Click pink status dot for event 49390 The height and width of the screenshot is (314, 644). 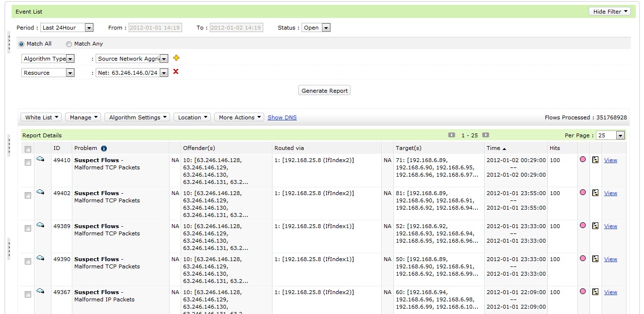[583, 258]
